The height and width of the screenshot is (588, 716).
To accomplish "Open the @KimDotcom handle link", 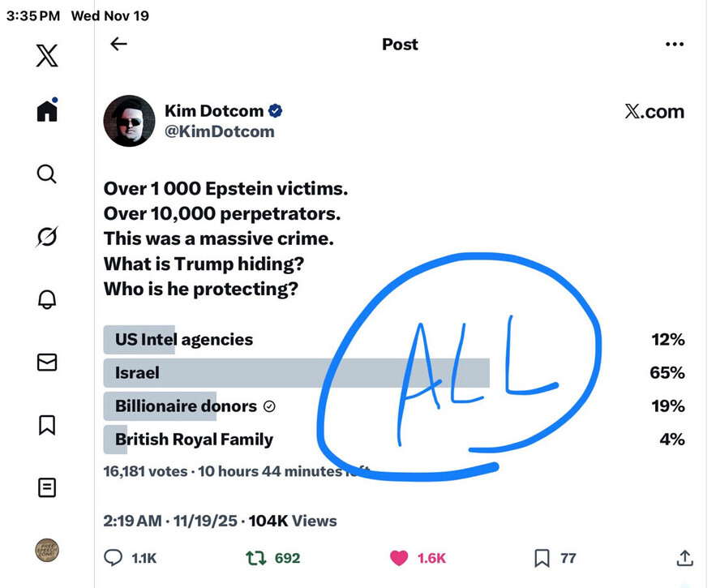I will (x=219, y=131).
